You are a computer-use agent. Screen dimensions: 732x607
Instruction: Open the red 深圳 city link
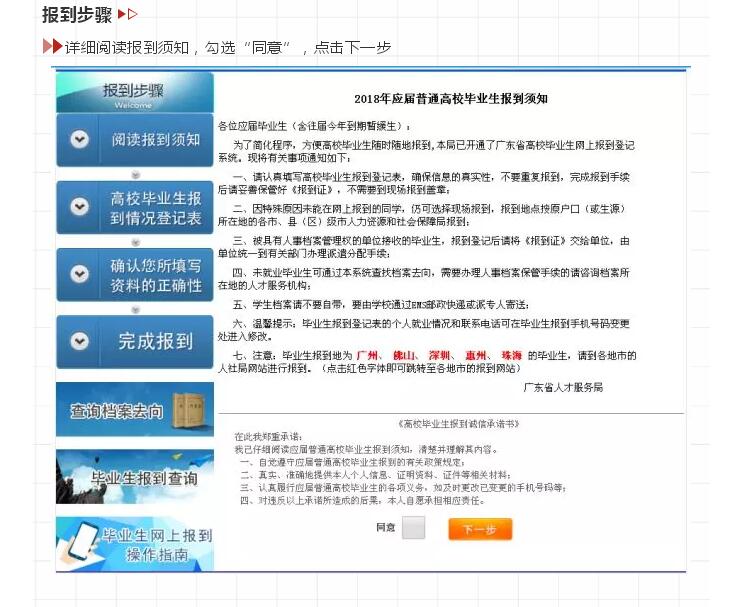(440, 355)
